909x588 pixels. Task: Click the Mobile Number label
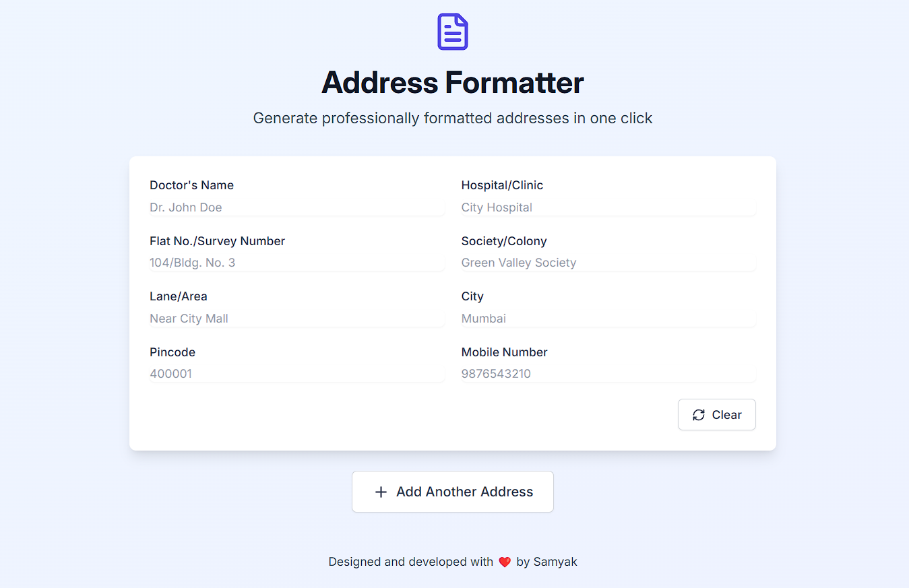pos(504,352)
